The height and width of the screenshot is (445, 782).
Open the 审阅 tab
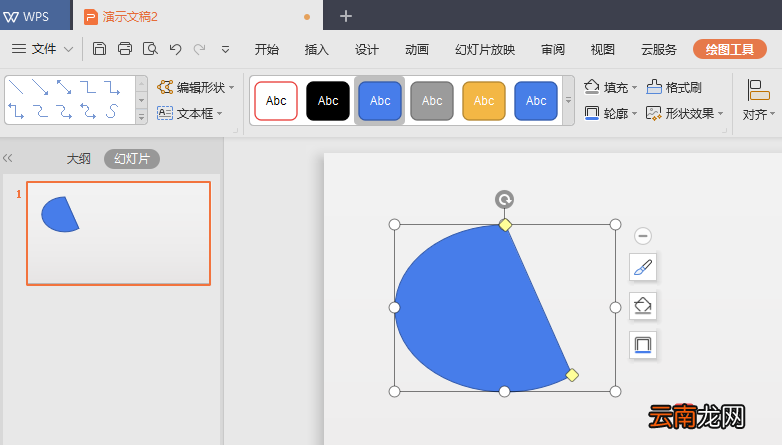click(553, 49)
